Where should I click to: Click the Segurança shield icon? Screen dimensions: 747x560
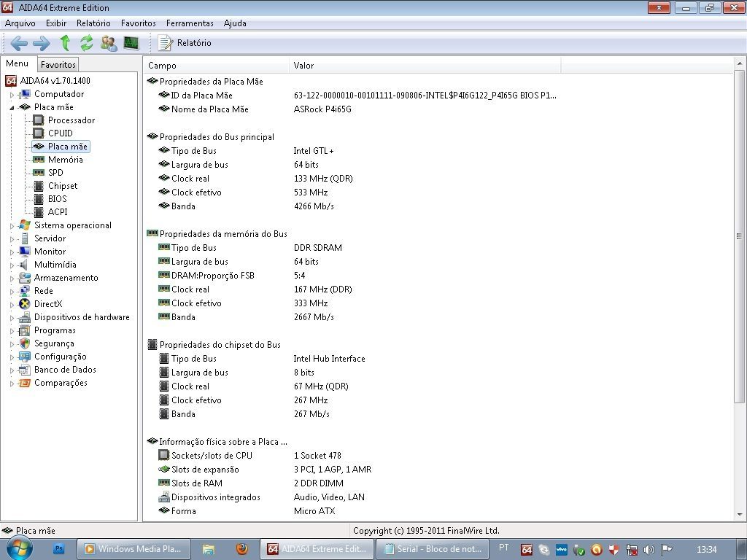coord(24,343)
